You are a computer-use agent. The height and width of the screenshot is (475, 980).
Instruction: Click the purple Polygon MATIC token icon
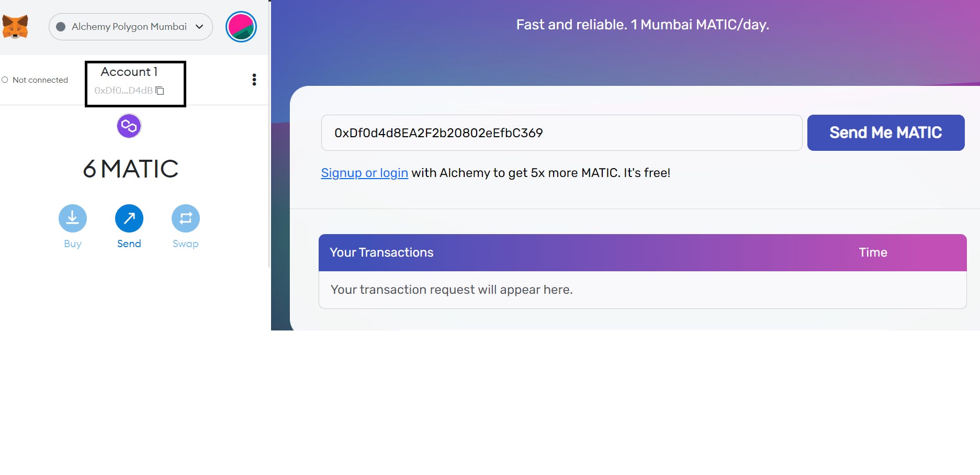(129, 126)
